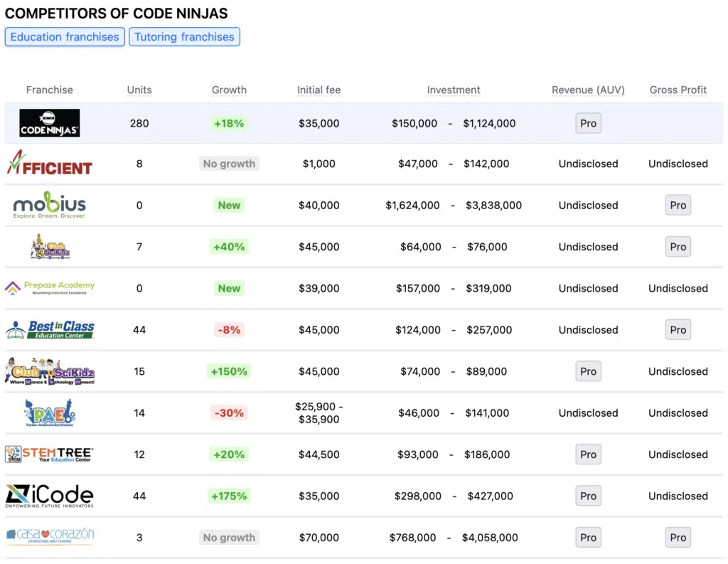Screen dimensions: 728x564
Task: Click Undisclosed gross profit for iCode
Action: point(678,496)
